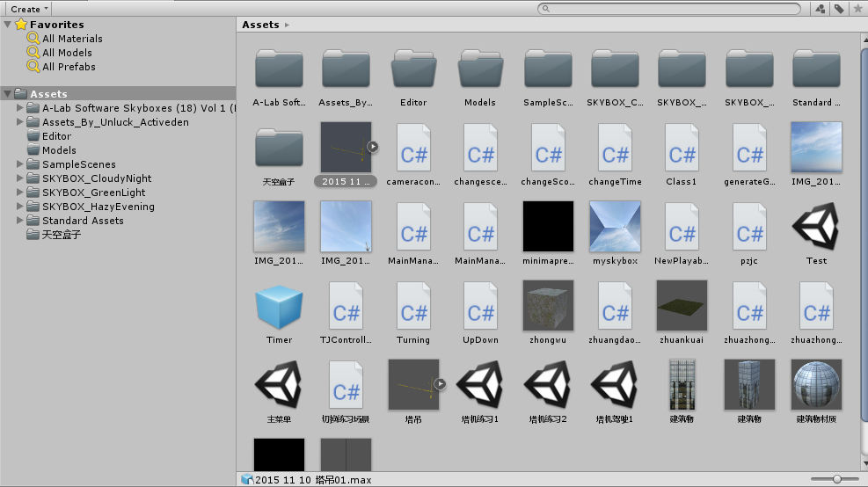The height and width of the screenshot is (487, 868).
Task: Select the changeTime C# script
Action: (x=615, y=148)
